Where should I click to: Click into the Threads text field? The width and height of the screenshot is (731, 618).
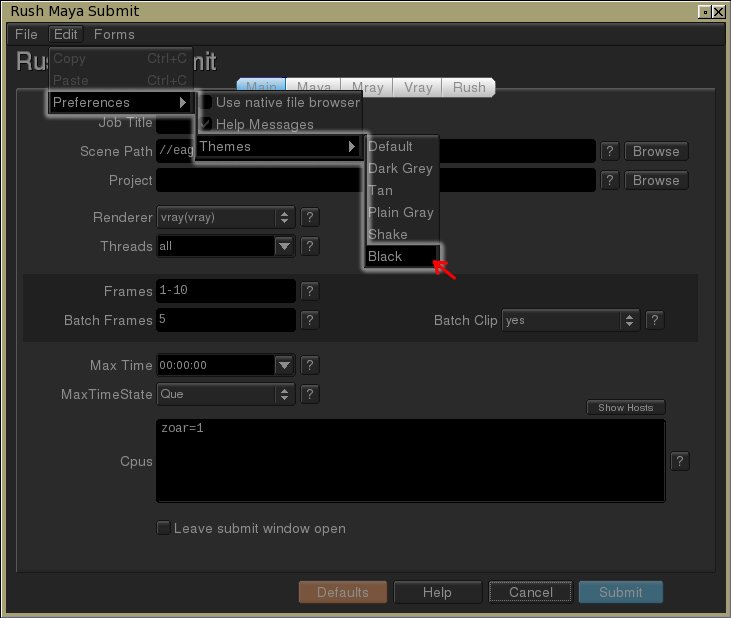tap(216, 246)
